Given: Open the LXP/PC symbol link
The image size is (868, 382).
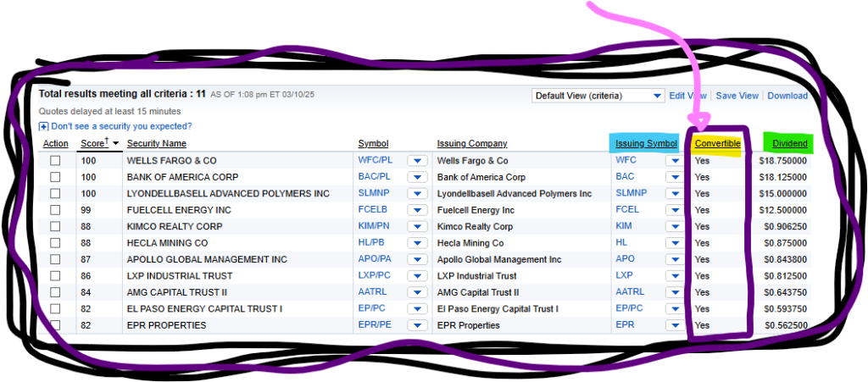Looking at the screenshot, I should click(x=375, y=275).
